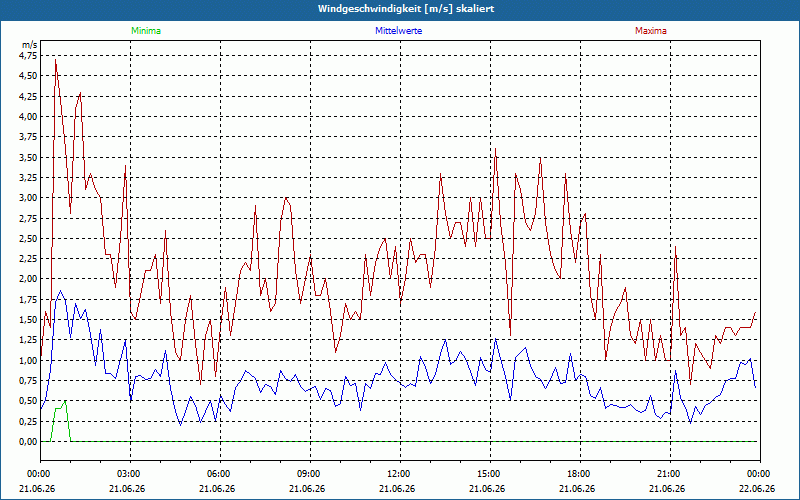Select the 3,00 y-axis value
800x500 pixels.
[x=28, y=198]
